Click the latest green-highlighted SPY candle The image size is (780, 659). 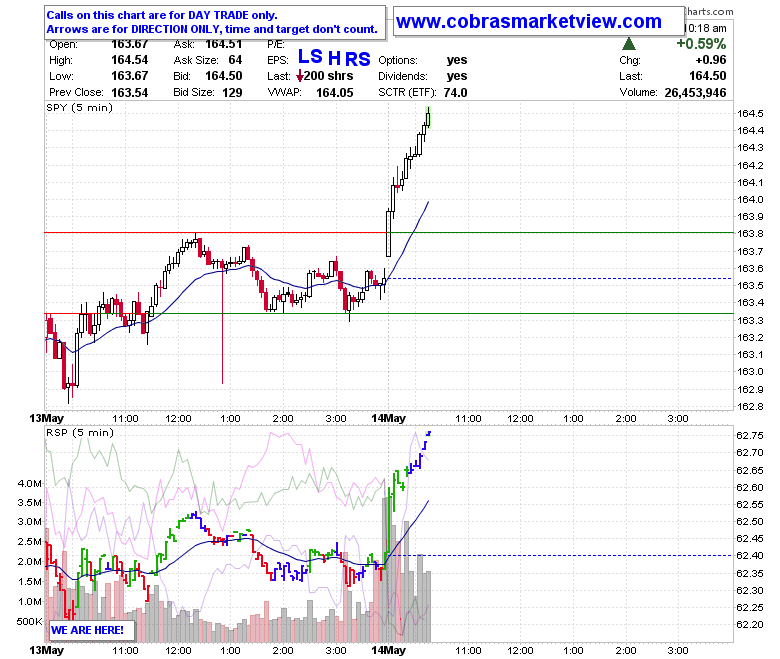click(x=428, y=118)
